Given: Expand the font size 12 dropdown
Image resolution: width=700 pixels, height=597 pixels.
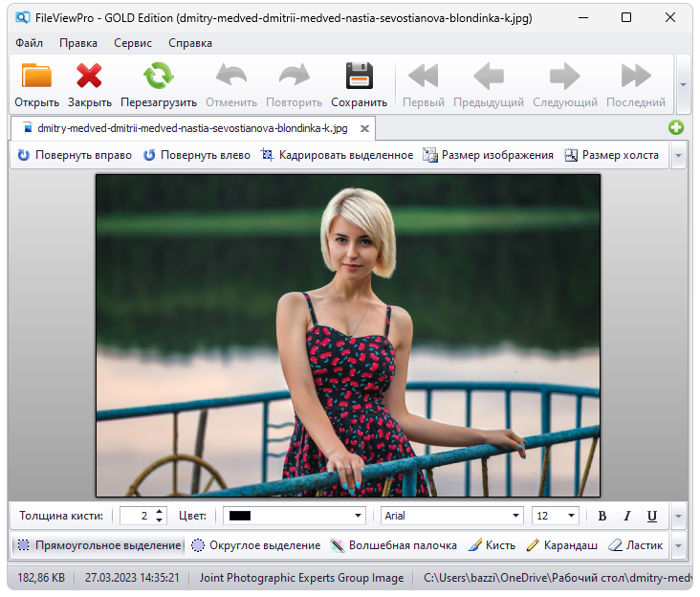Looking at the screenshot, I should coord(571,516).
